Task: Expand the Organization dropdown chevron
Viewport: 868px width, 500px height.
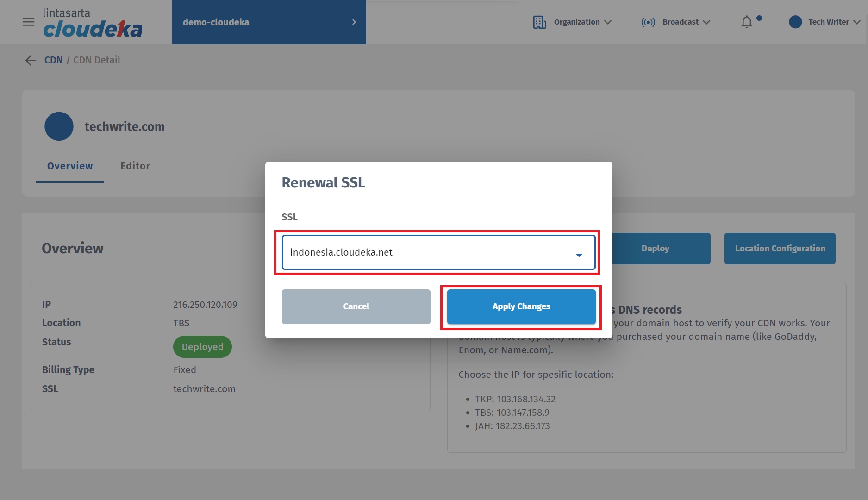Action: (608, 22)
